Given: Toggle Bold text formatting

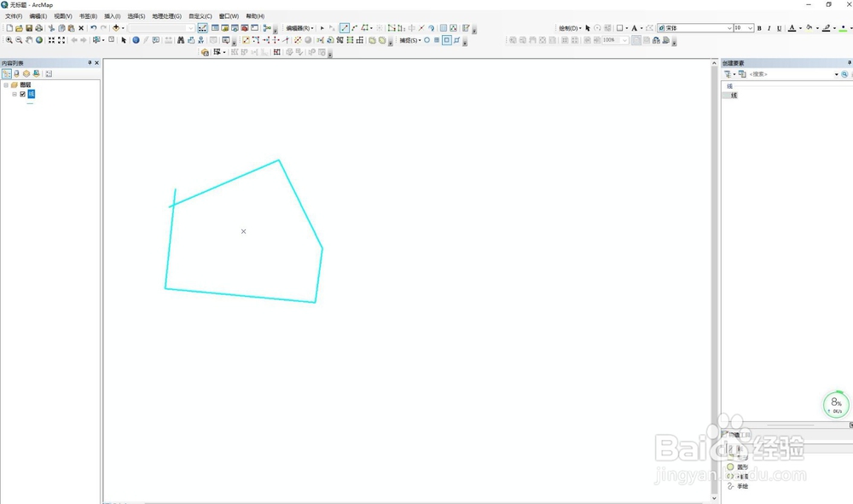Looking at the screenshot, I should (760, 26).
